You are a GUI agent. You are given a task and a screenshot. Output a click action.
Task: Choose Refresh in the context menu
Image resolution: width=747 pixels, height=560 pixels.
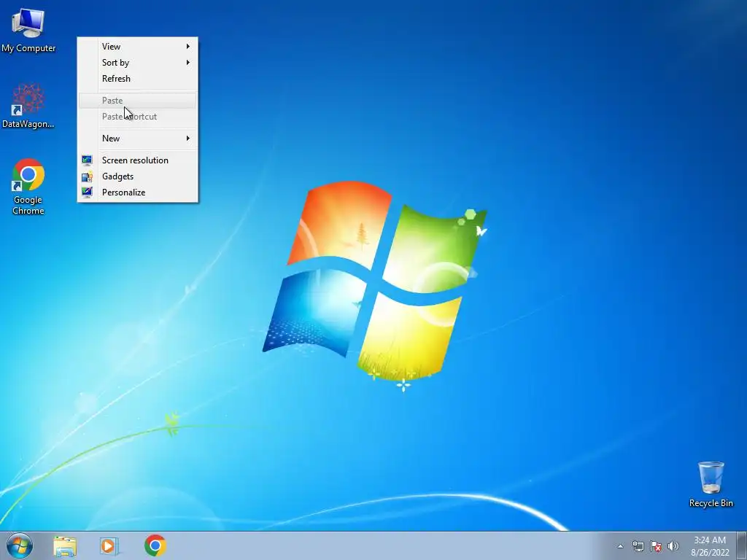(x=137, y=79)
